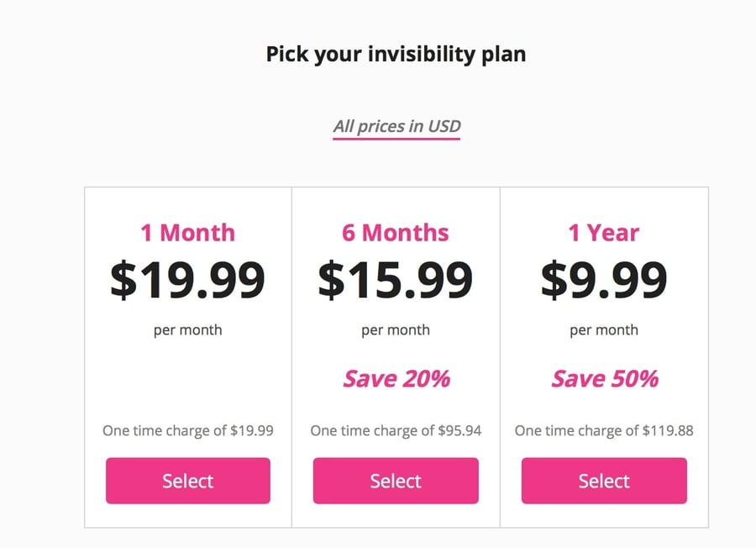Click the Pick your invisibility plan heading

[x=396, y=54]
